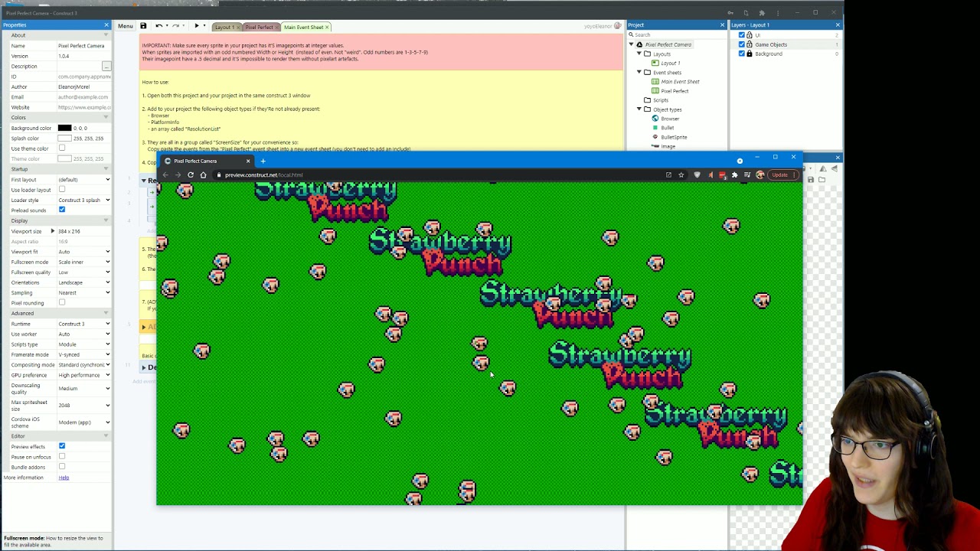This screenshot has width=980, height=551.
Task: Enable the Pixel rounding checkbox
Action: click(62, 302)
